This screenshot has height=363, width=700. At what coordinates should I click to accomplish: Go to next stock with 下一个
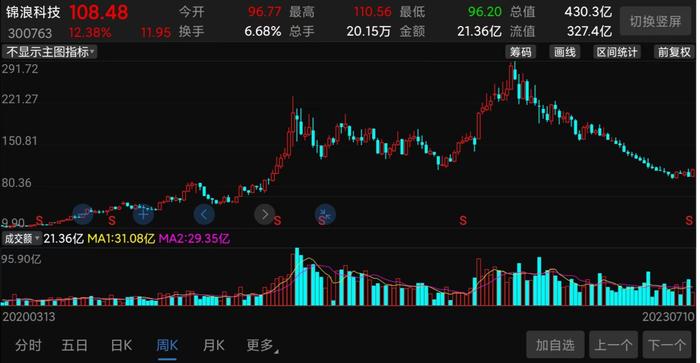pyautogui.click(x=667, y=345)
